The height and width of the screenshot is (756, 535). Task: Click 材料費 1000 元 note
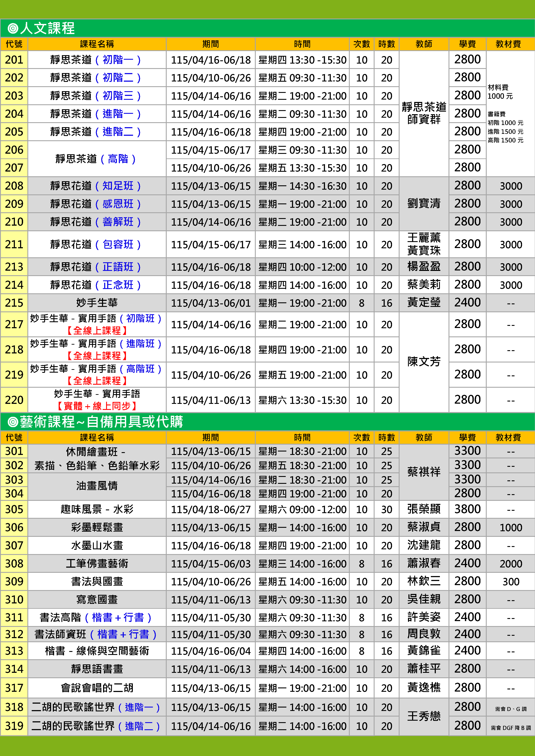point(500,92)
